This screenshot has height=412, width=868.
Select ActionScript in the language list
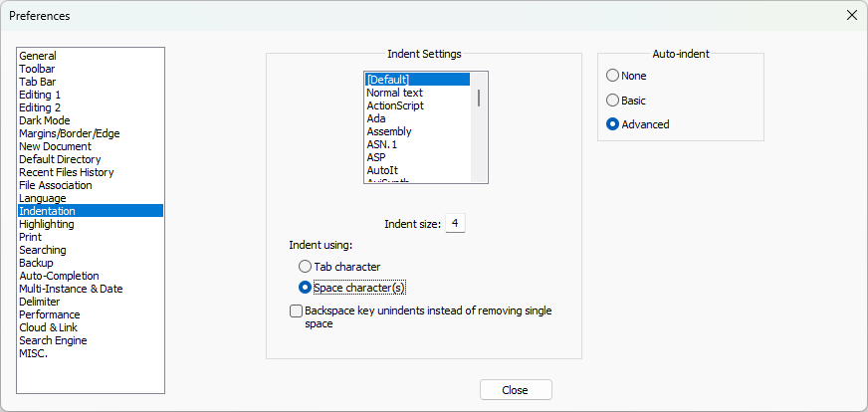(394, 105)
